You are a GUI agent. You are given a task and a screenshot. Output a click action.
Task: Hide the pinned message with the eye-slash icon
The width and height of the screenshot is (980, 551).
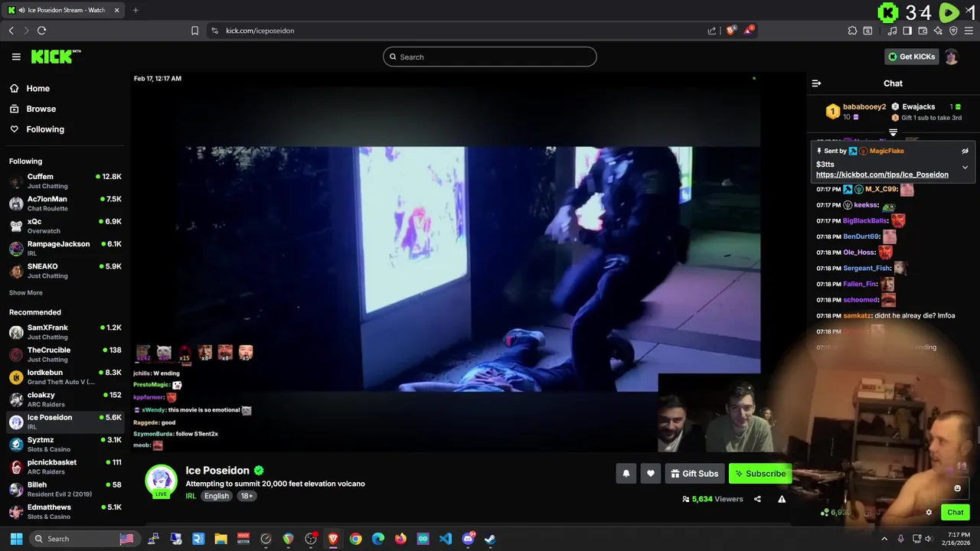[x=965, y=151]
